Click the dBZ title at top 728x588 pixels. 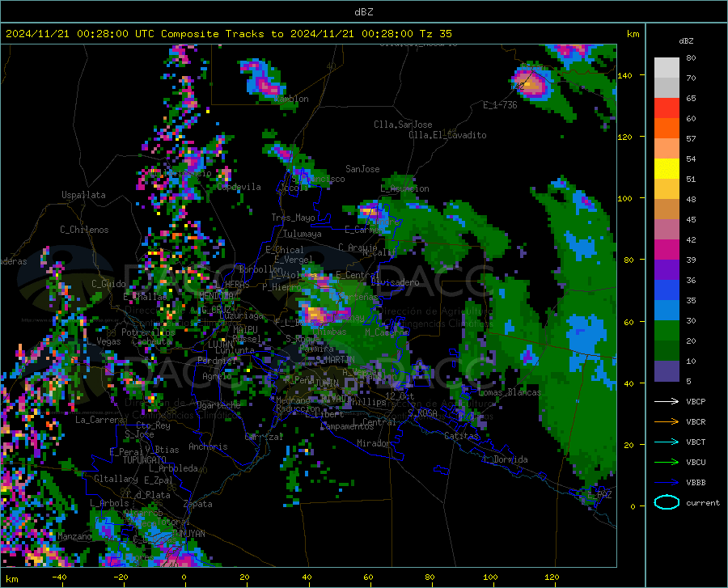click(363, 12)
